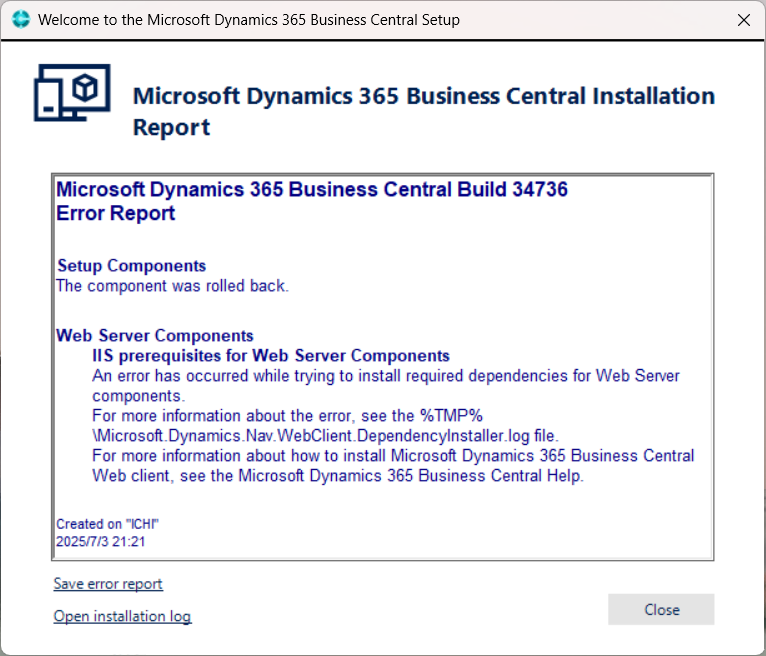Click the 'Build 34736' heading line

pyautogui.click(x=312, y=190)
